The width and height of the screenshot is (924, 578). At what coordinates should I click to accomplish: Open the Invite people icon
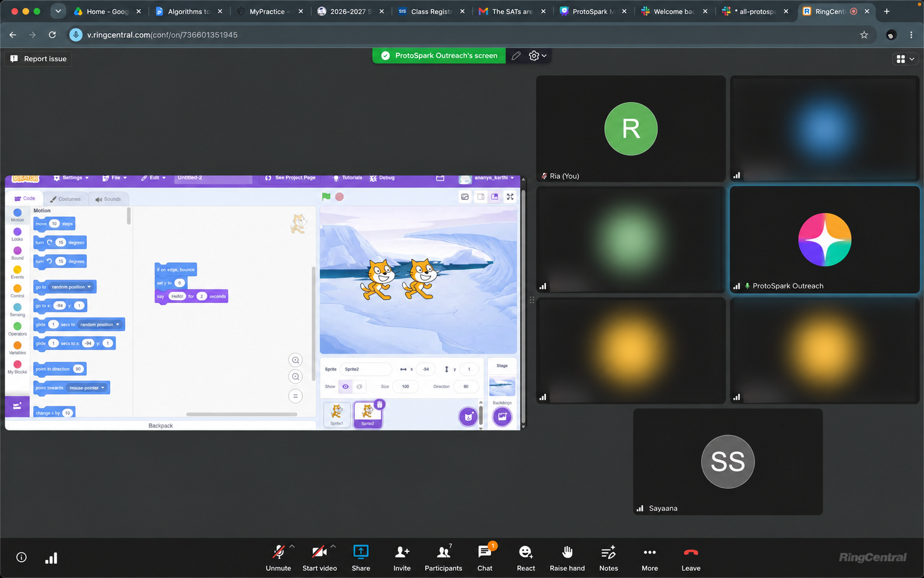tap(402, 552)
